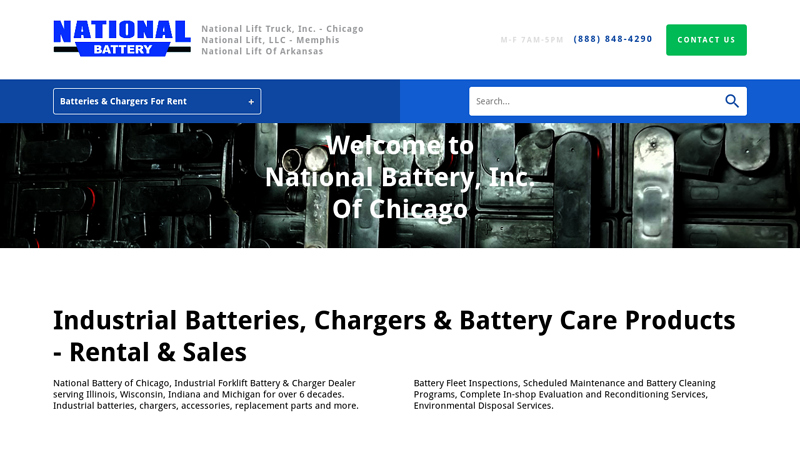Viewport: 800px width, 450px height.
Task: Open National Lift Truck, Inc. - Chicago link
Action: (282, 29)
